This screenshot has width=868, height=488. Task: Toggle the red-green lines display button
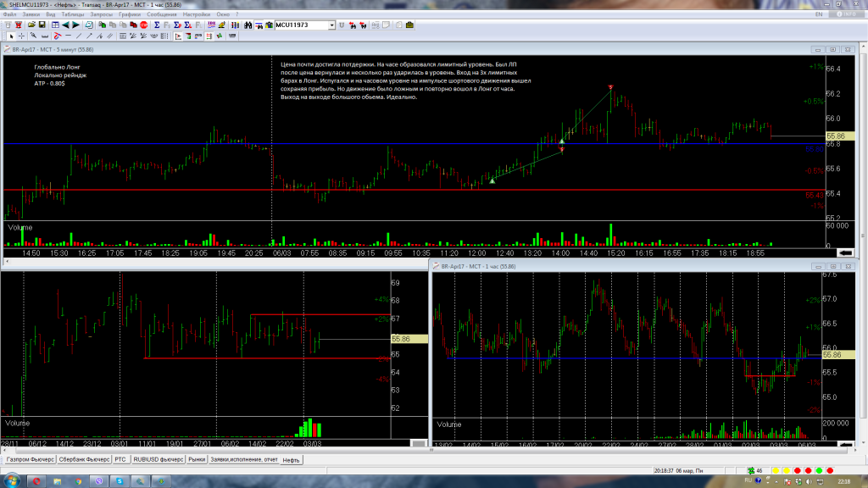coord(209,36)
